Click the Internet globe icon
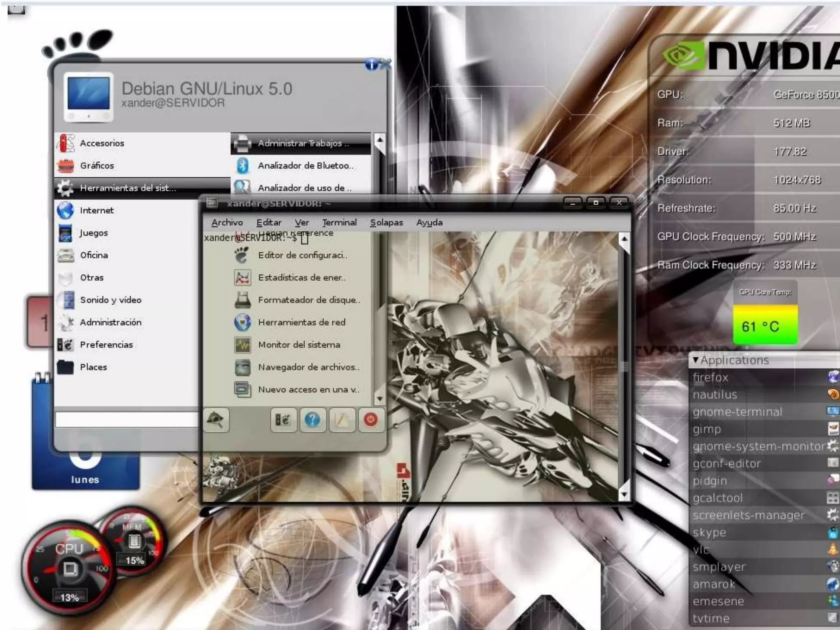840x630 pixels. point(66,210)
